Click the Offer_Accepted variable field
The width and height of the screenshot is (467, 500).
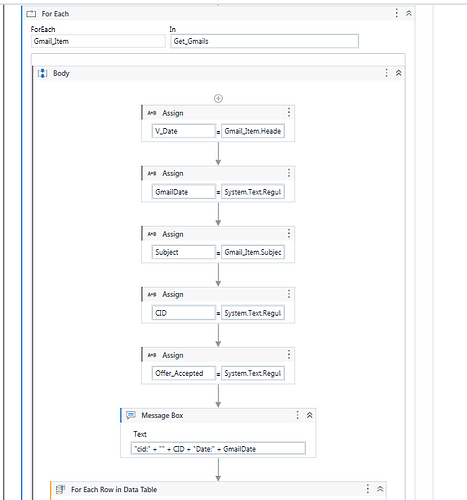click(183, 373)
